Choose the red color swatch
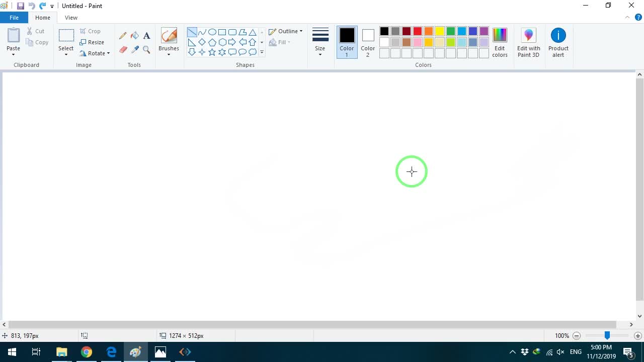The image size is (644, 362). coord(418,32)
